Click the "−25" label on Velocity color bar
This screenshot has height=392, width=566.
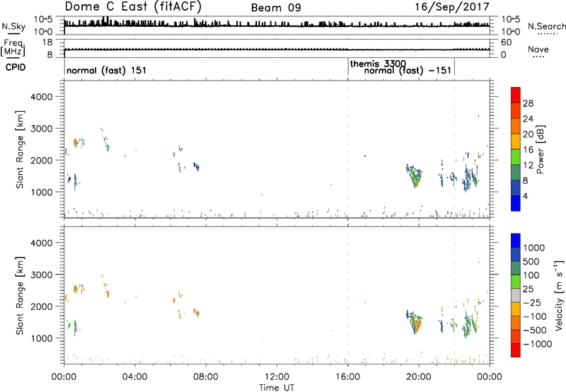532,302
